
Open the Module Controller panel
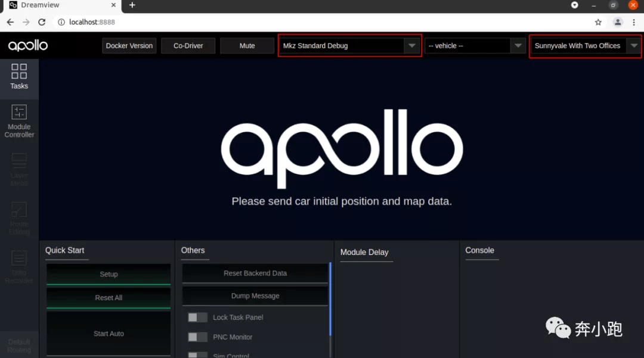(x=19, y=121)
